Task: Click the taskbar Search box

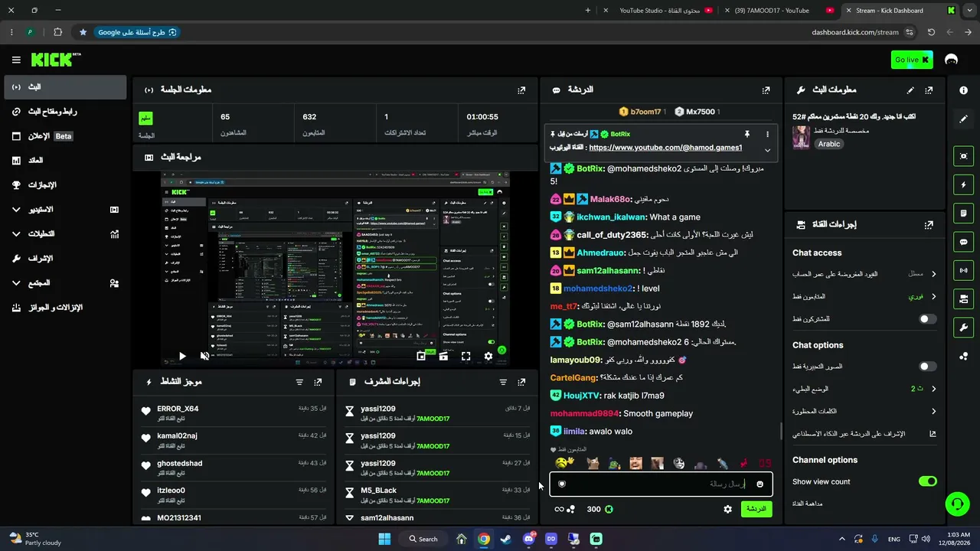Action: (x=423, y=539)
